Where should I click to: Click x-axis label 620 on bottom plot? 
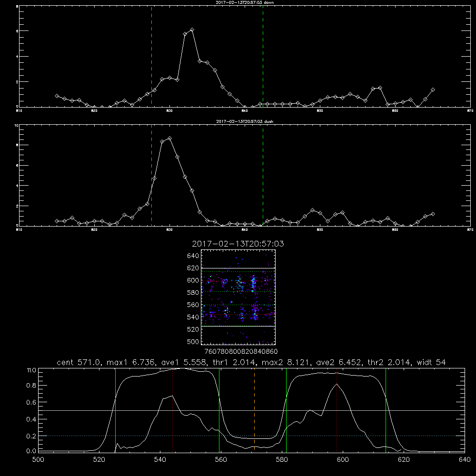pyautogui.click(x=404, y=460)
